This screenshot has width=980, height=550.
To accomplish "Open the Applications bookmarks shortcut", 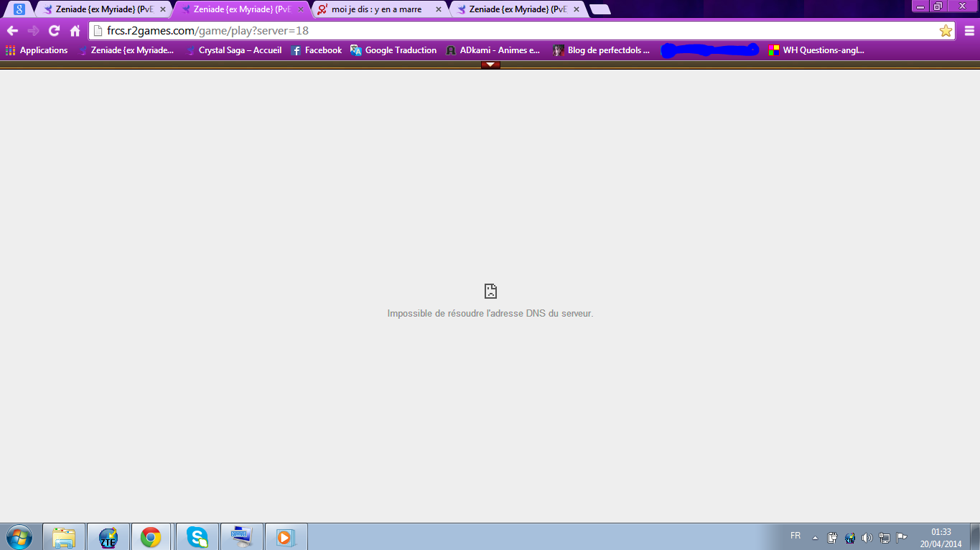I will [37, 50].
